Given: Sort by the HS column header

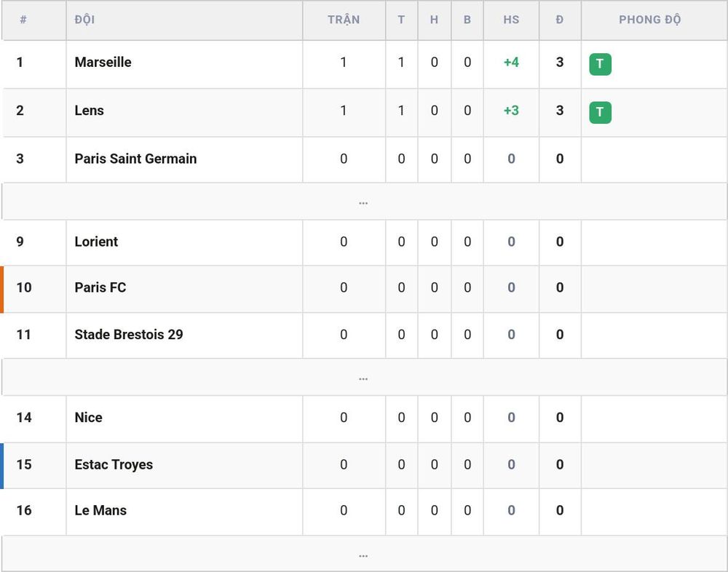Looking at the screenshot, I should 511,20.
